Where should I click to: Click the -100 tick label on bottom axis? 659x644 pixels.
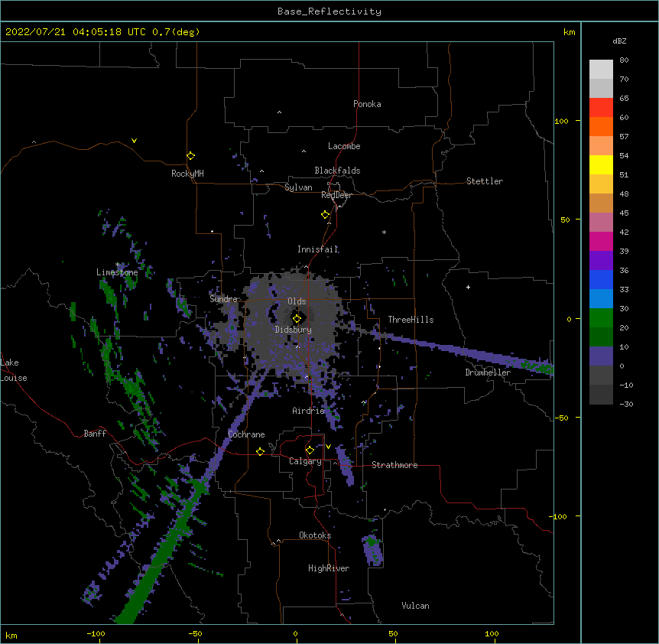click(96, 633)
